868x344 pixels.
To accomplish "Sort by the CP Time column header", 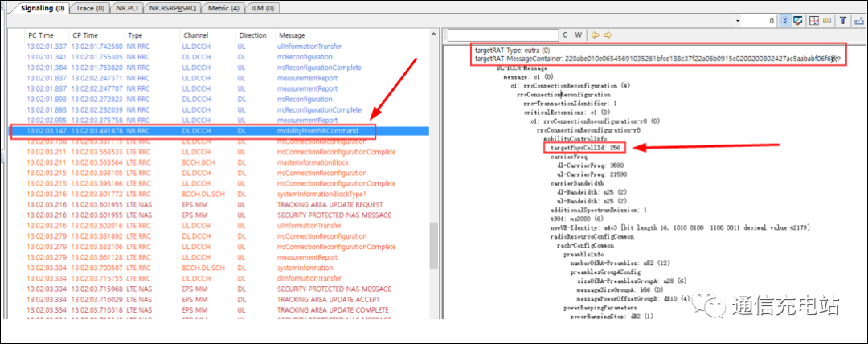I will pos(97,35).
